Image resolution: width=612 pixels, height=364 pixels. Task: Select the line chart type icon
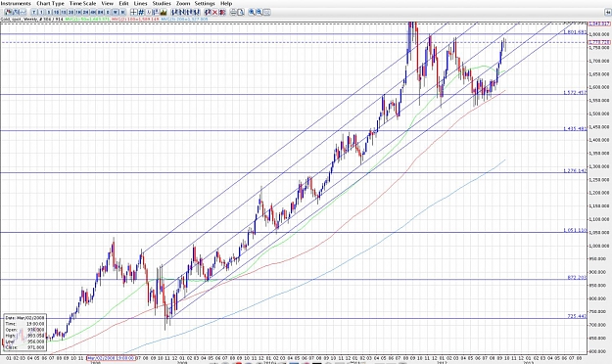click(24, 12)
